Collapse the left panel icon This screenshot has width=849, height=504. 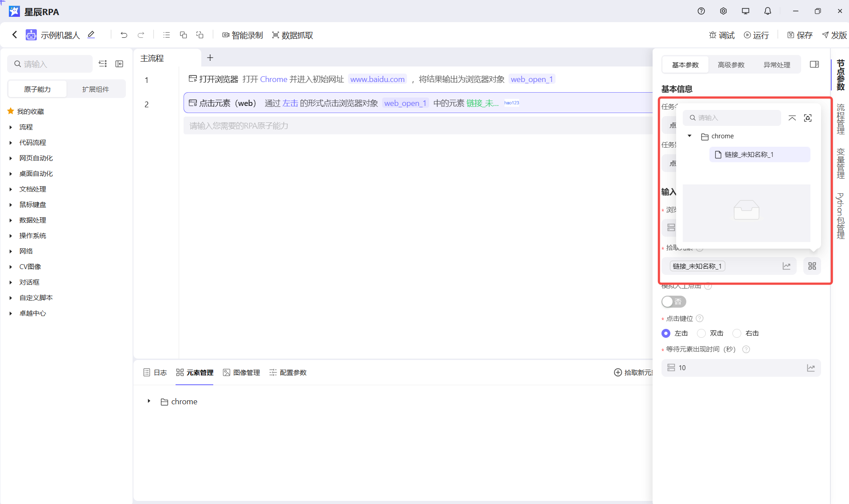tap(119, 64)
